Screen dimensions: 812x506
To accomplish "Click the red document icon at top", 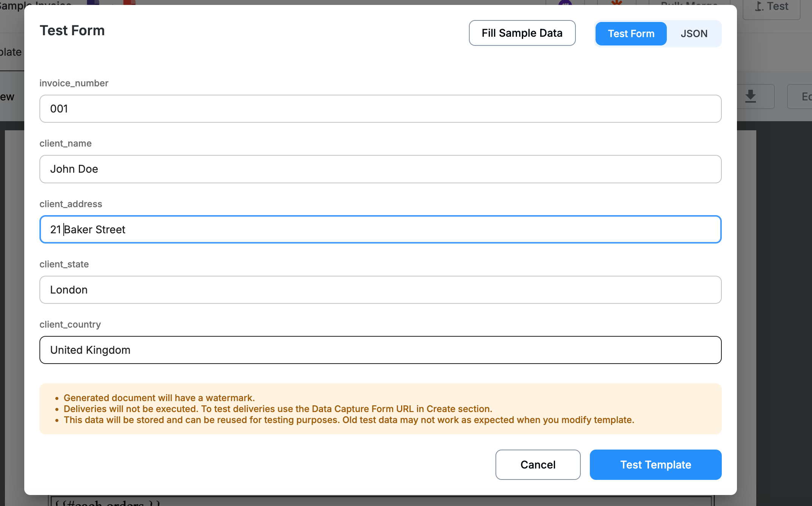I will (x=129, y=2).
